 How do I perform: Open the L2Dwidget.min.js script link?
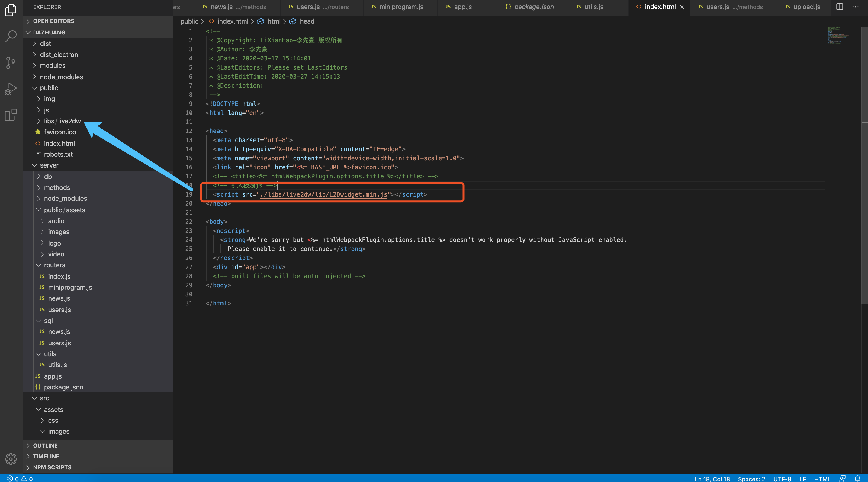point(323,195)
